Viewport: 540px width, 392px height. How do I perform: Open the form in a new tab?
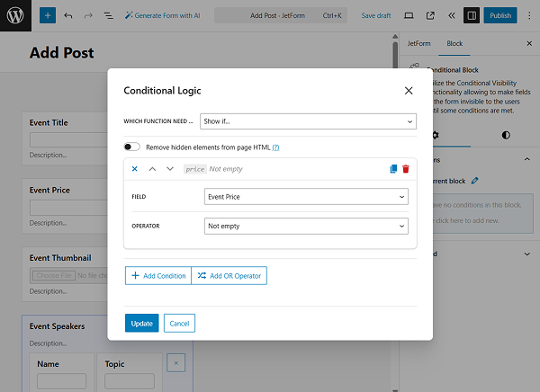point(430,15)
